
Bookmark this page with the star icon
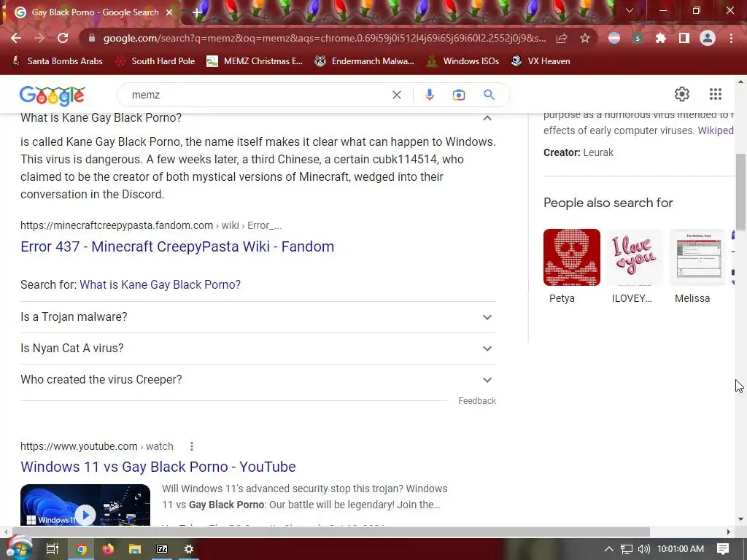[585, 38]
